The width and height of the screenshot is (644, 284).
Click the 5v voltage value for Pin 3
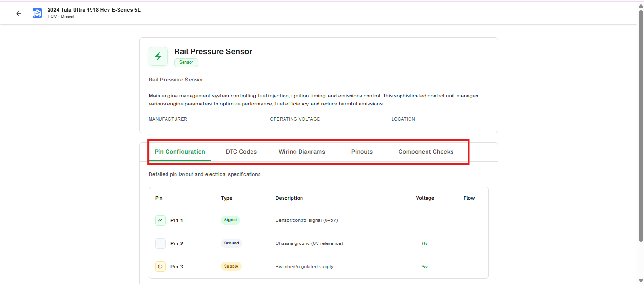click(x=425, y=266)
